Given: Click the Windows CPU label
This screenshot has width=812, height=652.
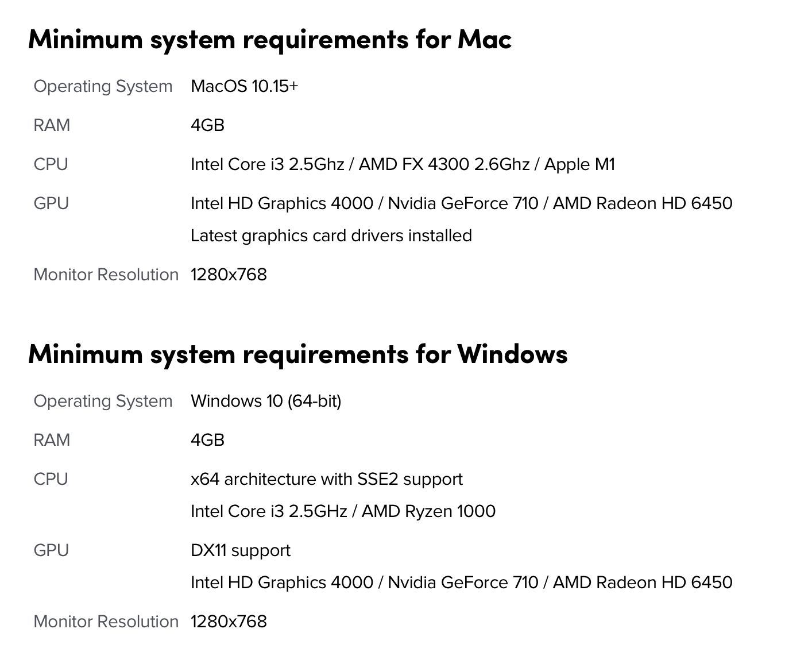Looking at the screenshot, I should pos(51,479).
